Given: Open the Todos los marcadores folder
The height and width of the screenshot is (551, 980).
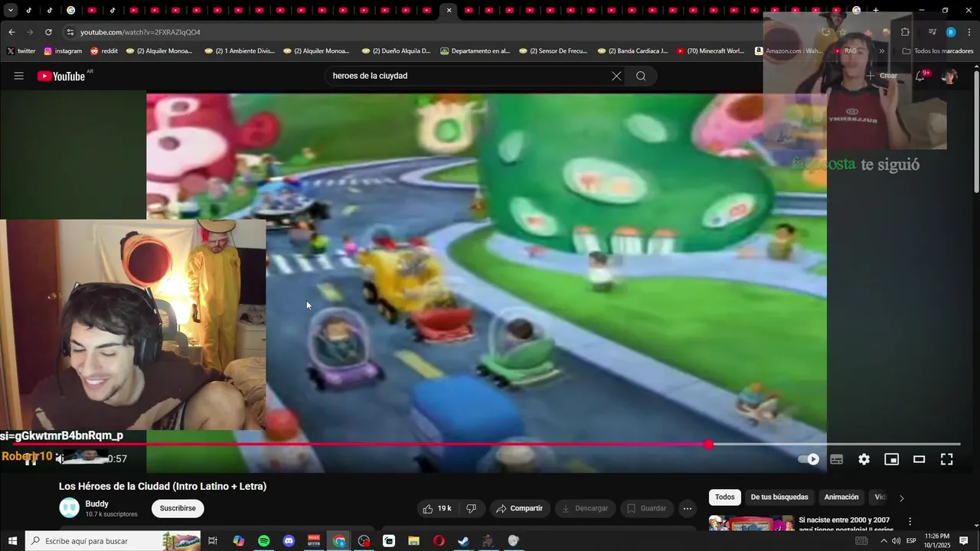Looking at the screenshot, I should pyautogui.click(x=938, y=51).
